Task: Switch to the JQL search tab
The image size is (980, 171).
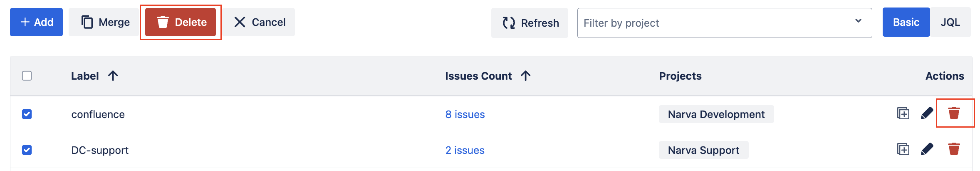Action: point(950,23)
